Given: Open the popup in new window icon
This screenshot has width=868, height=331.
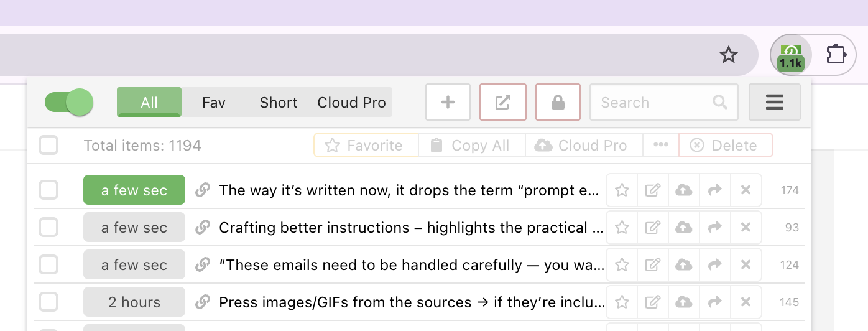Looking at the screenshot, I should [x=503, y=102].
